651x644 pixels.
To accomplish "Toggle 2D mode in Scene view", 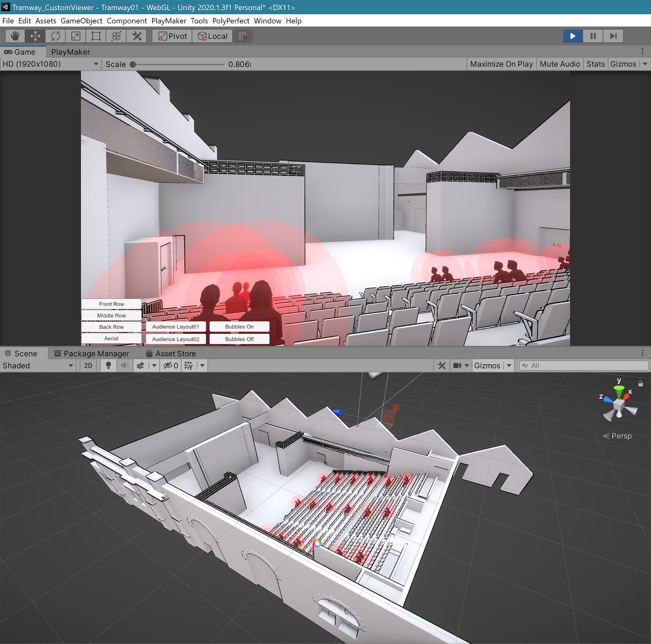I will 88,365.
